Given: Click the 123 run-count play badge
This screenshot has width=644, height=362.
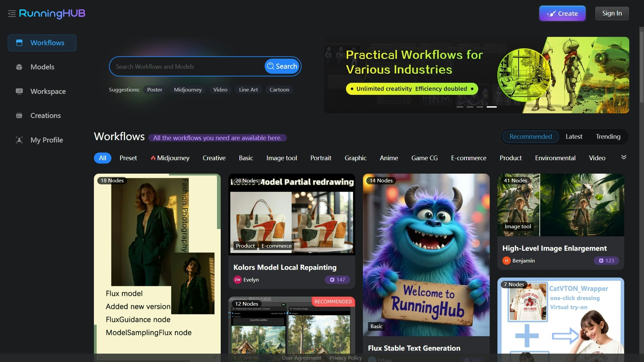Looking at the screenshot, I should tap(606, 261).
